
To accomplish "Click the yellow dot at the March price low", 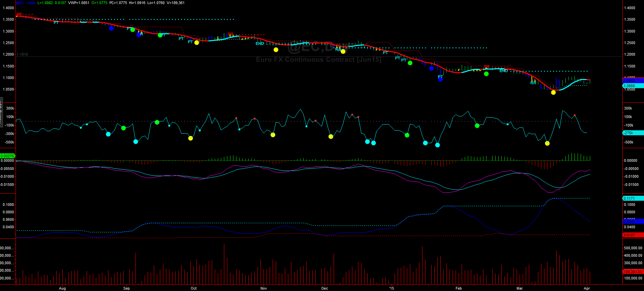I will (x=553, y=92).
